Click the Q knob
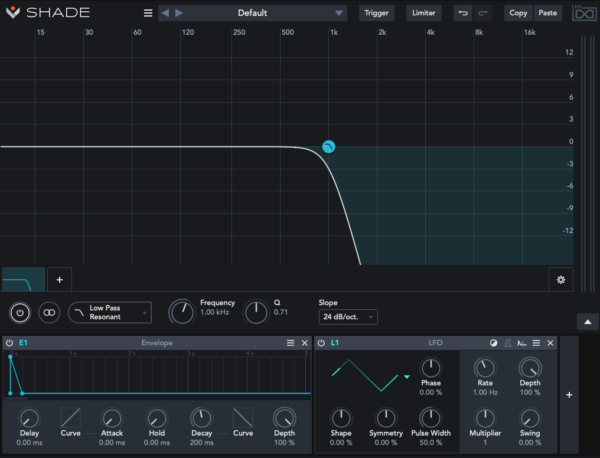Image resolution: width=600 pixels, height=458 pixels. 256,312
